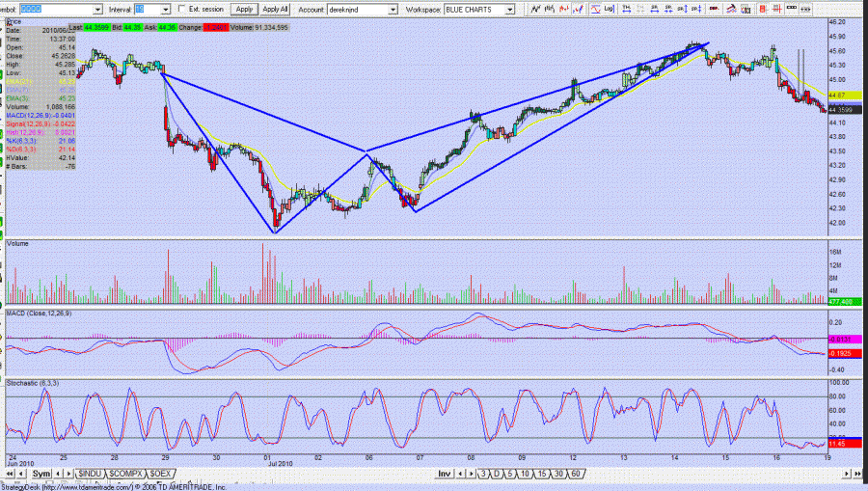
Task: Jump to first symbol with double-left arrow
Action: tap(10, 474)
